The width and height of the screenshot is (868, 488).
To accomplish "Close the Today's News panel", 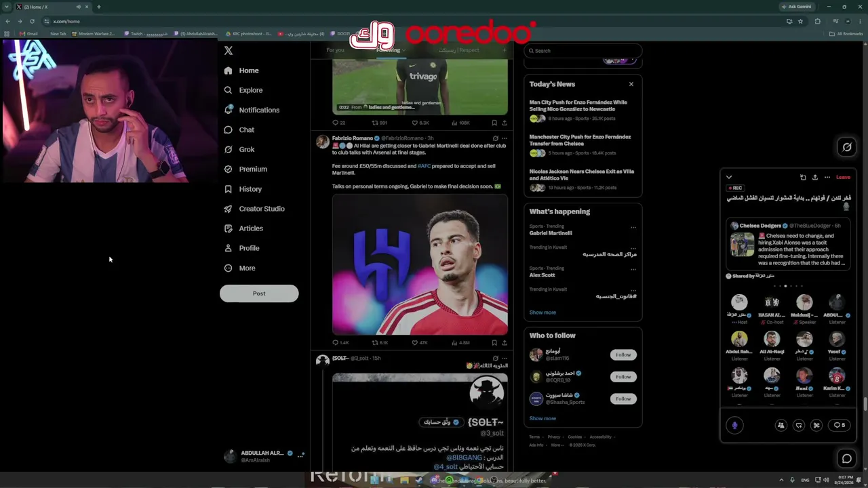I will [x=631, y=84].
